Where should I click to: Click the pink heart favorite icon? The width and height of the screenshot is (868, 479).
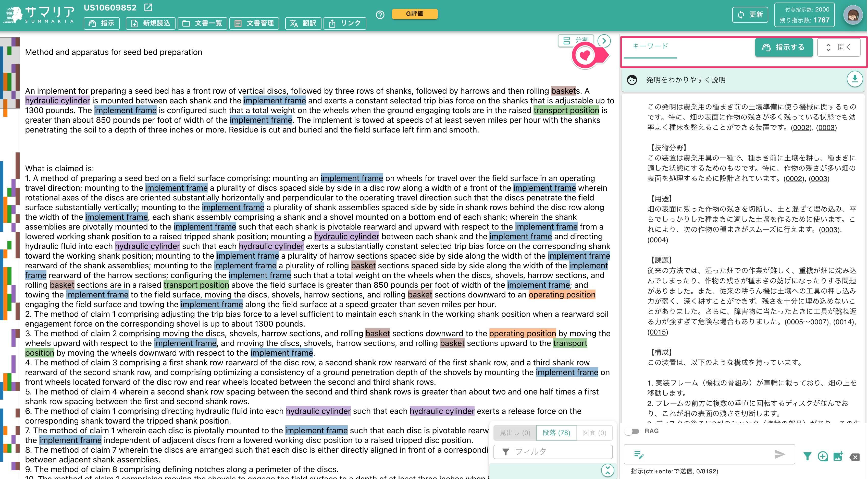585,55
